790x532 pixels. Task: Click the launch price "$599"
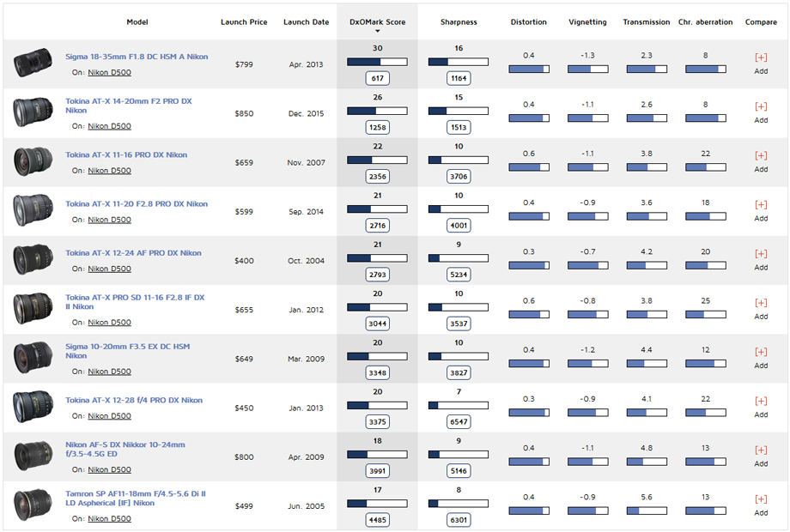click(x=244, y=212)
